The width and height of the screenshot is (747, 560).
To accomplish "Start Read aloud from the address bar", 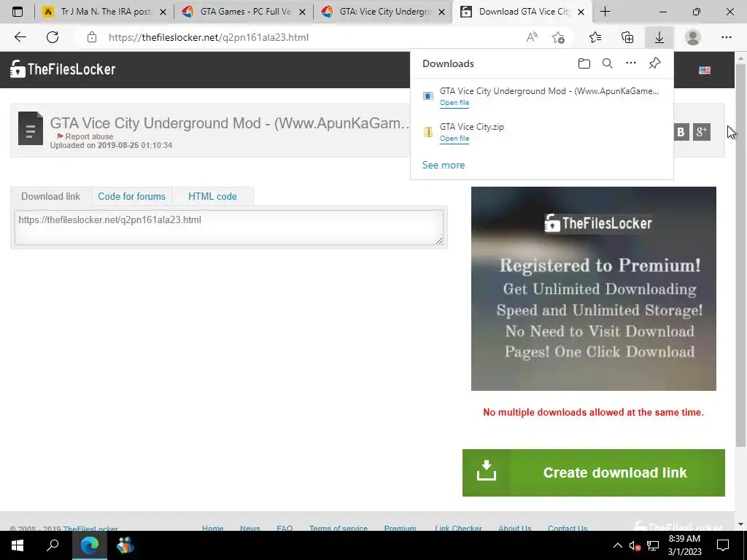I will (x=532, y=37).
